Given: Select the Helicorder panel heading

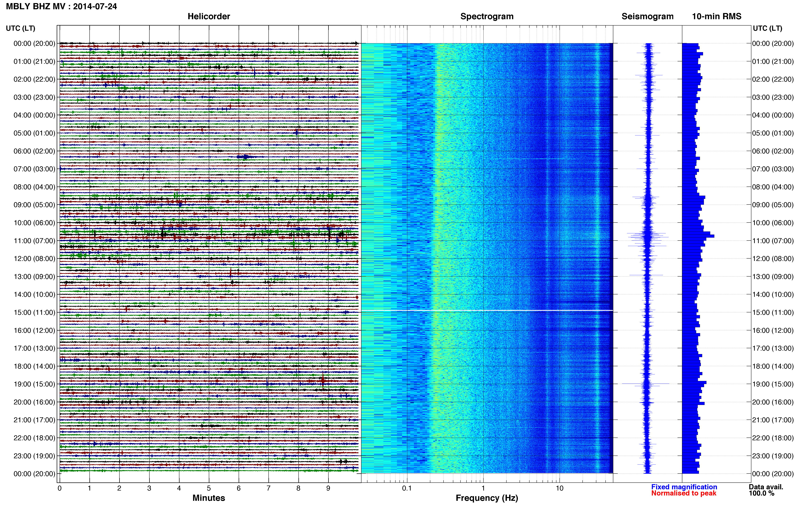Looking at the screenshot, I should (209, 16).
